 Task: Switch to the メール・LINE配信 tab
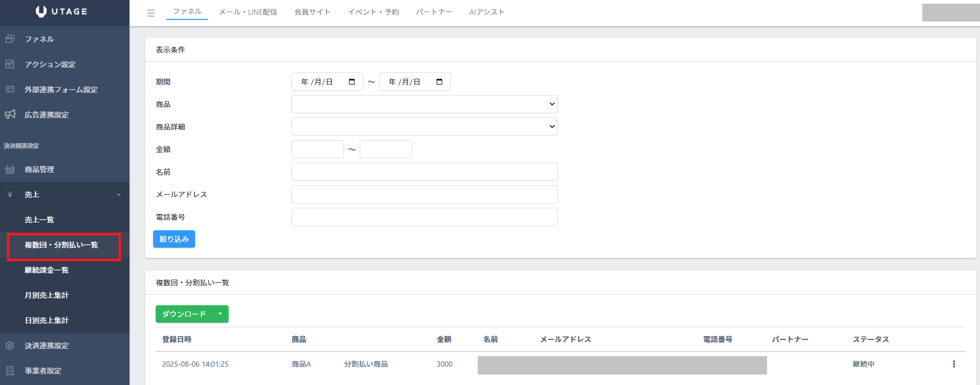click(x=248, y=12)
